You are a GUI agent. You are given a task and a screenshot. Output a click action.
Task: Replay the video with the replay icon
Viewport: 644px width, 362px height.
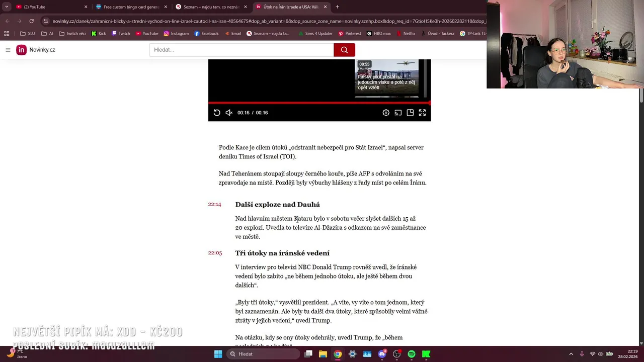click(x=217, y=113)
